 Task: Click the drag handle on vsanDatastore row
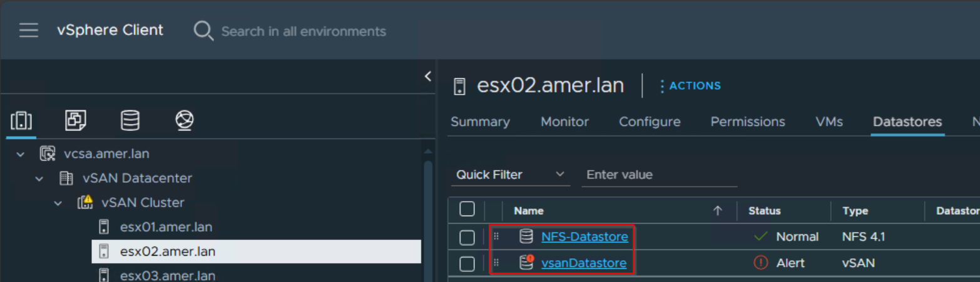click(x=496, y=263)
